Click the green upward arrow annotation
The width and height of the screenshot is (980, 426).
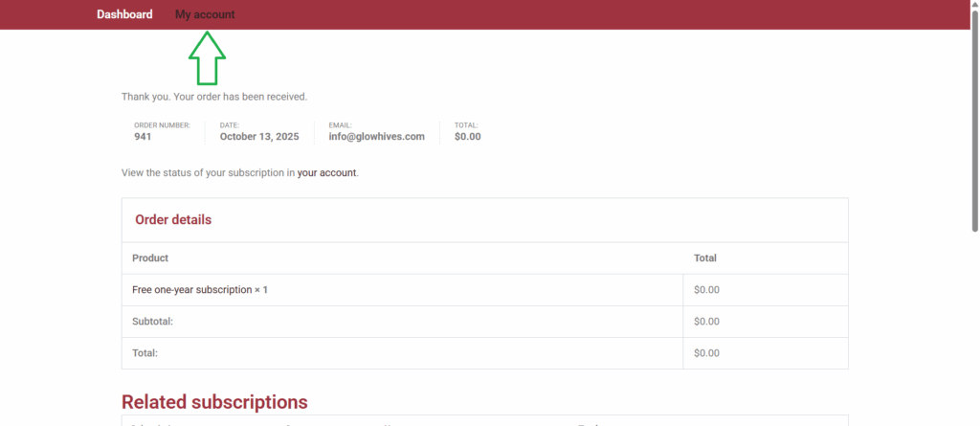tap(207, 59)
